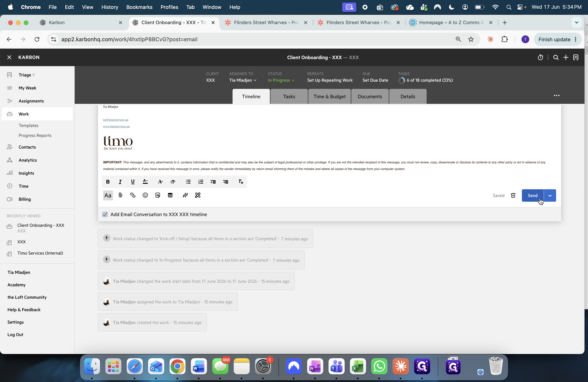The height and width of the screenshot is (382, 588).
Task: Toggle italic formatting in email editor
Action: pyautogui.click(x=120, y=182)
